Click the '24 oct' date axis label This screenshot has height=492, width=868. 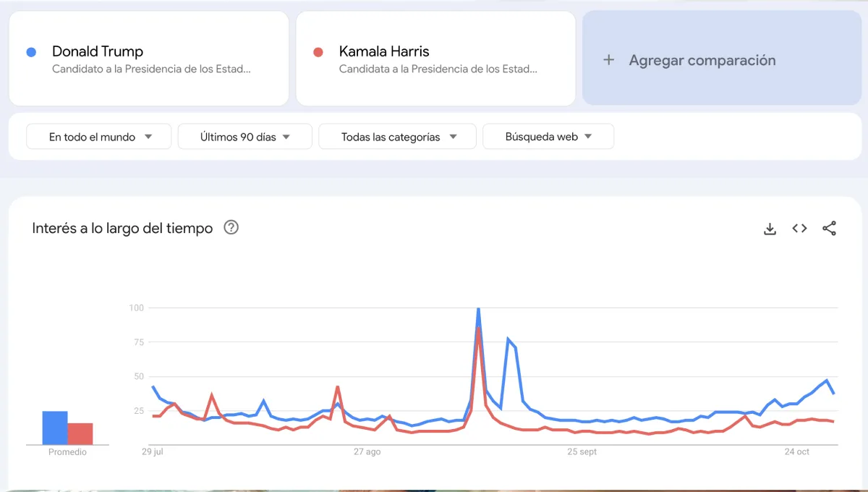click(x=796, y=451)
